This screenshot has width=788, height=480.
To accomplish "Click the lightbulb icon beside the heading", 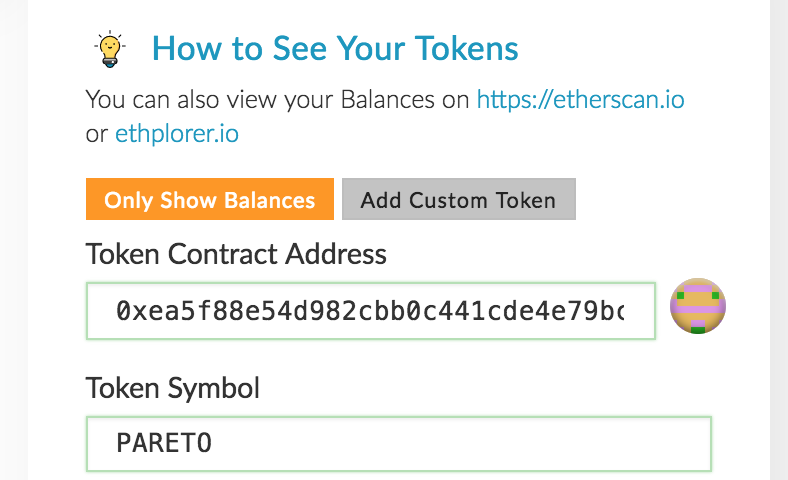I will tap(109, 49).
